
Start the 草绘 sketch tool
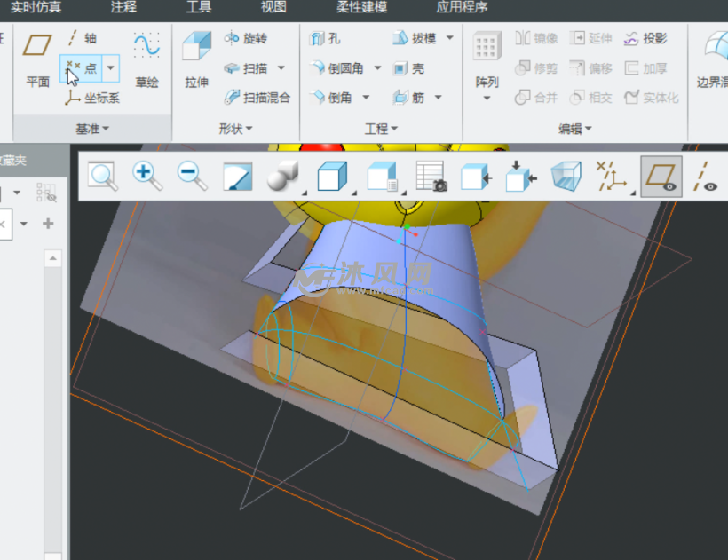coord(146,59)
